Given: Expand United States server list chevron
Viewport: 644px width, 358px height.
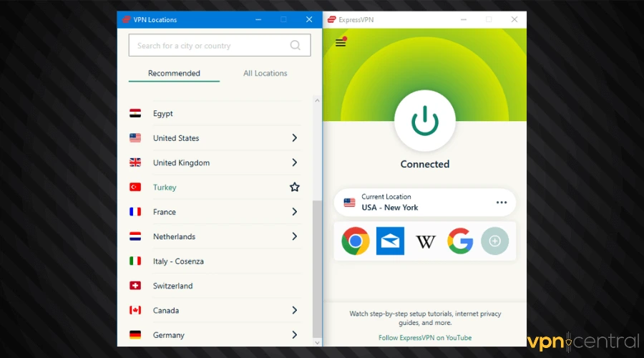Looking at the screenshot, I should tap(295, 137).
